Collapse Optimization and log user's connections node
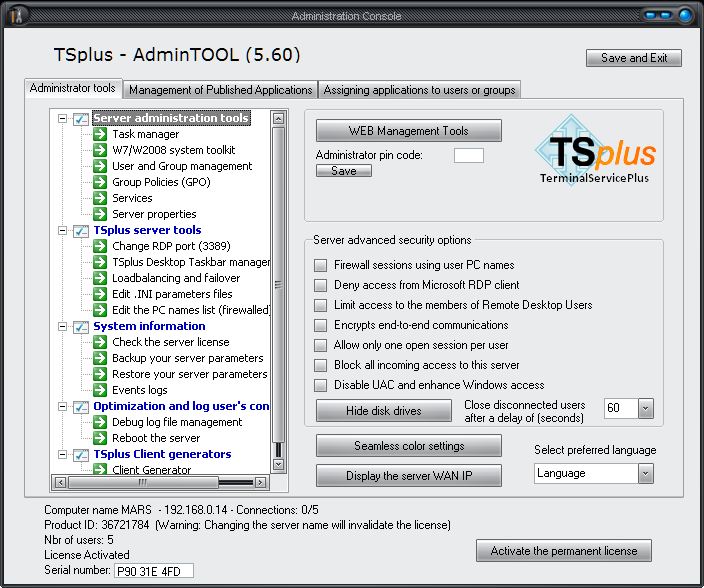 tap(62, 407)
